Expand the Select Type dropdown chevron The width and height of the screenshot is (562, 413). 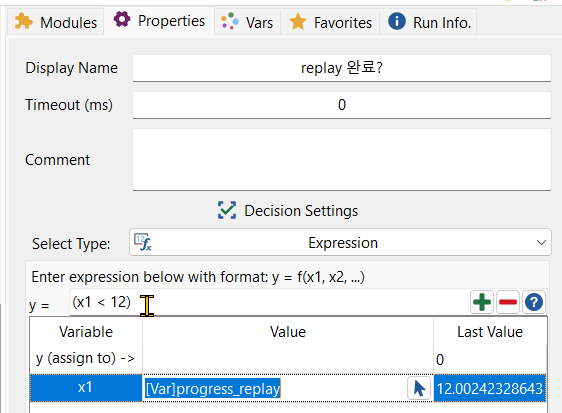pos(541,243)
